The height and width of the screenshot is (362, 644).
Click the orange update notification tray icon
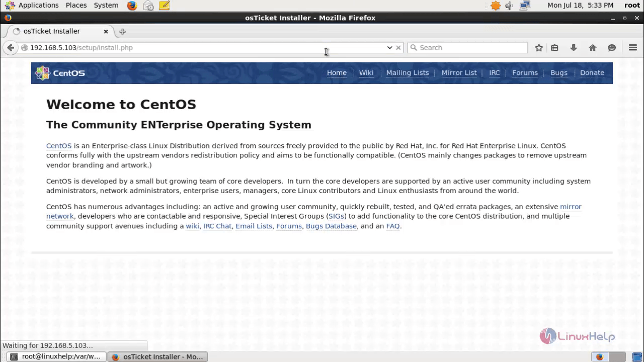pos(496,6)
